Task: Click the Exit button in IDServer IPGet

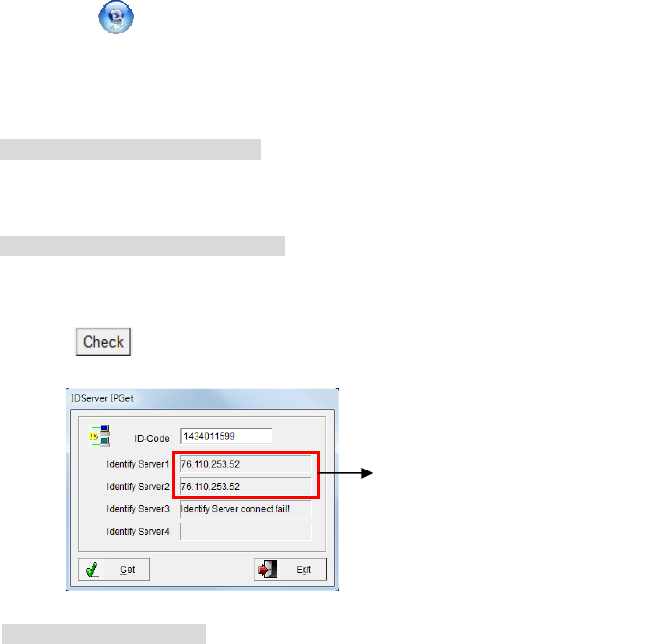Action: pyautogui.click(x=290, y=570)
